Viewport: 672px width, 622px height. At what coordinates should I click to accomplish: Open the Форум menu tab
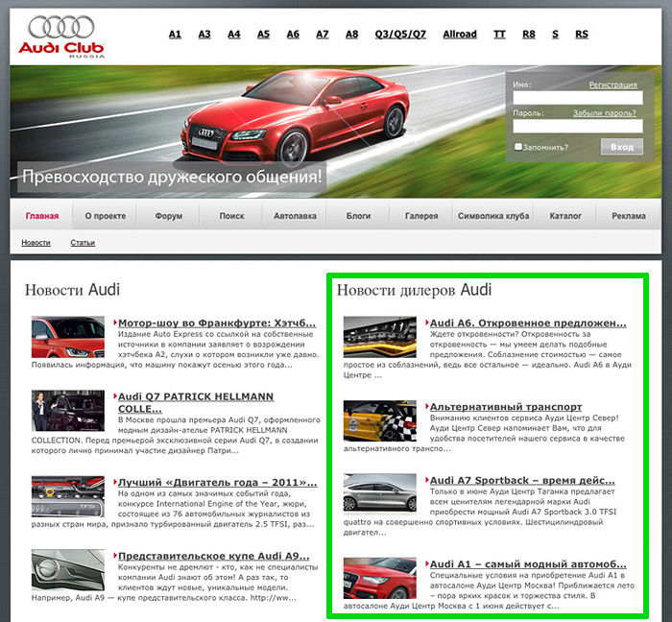coord(168,216)
